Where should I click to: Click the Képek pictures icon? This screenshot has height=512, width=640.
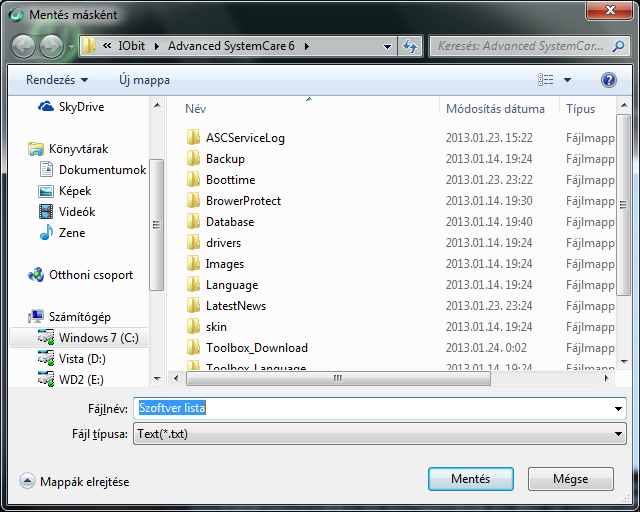(46, 191)
